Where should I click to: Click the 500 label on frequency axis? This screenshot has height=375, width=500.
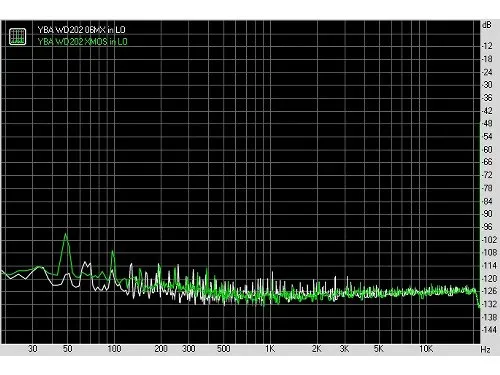click(x=224, y=349)
